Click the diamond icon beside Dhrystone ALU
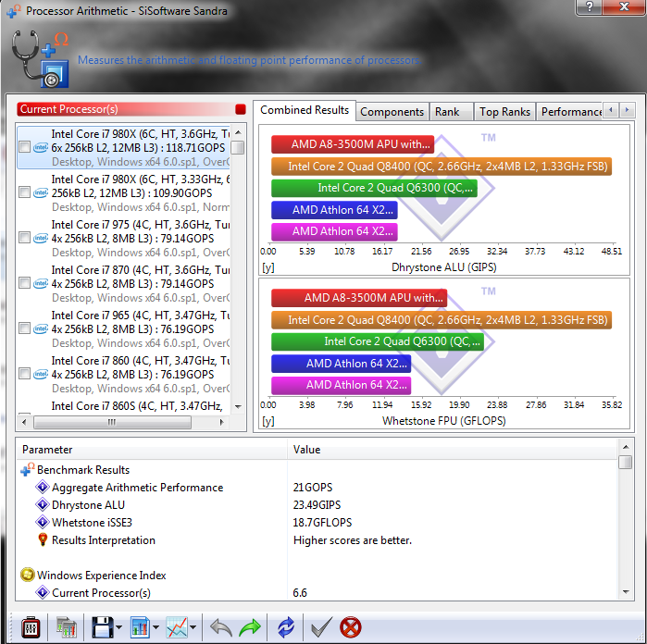 [x=42, y=504]
